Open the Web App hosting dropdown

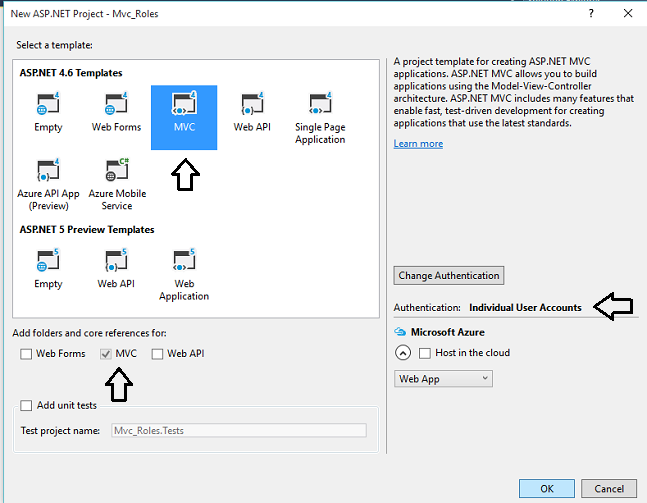[443, 379]
